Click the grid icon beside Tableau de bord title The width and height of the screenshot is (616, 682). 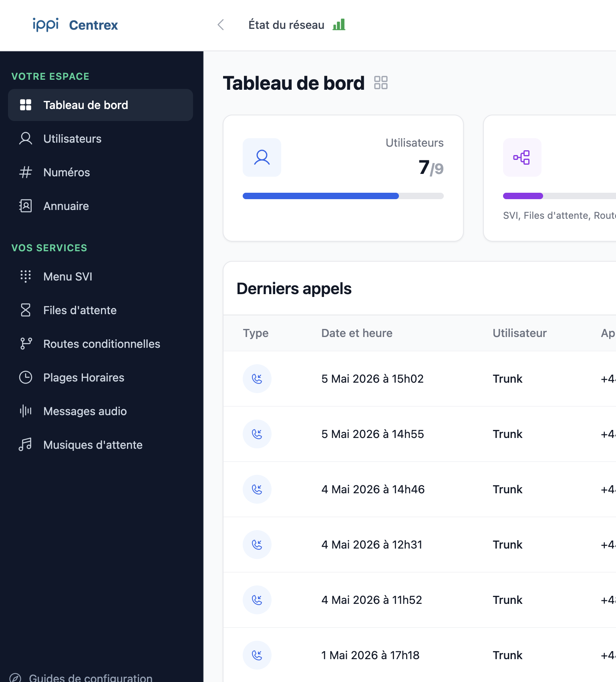[x=381, y=83]
